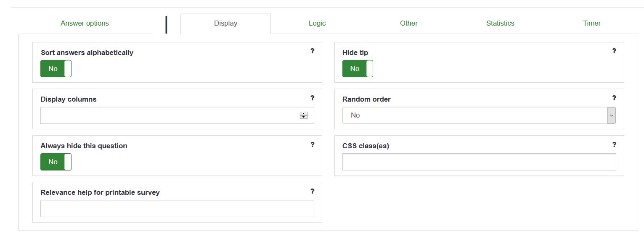Click help icon for Sort answers alphabetically
The width and height of the screenshot is (644, 236).
(x=312, y=51)
